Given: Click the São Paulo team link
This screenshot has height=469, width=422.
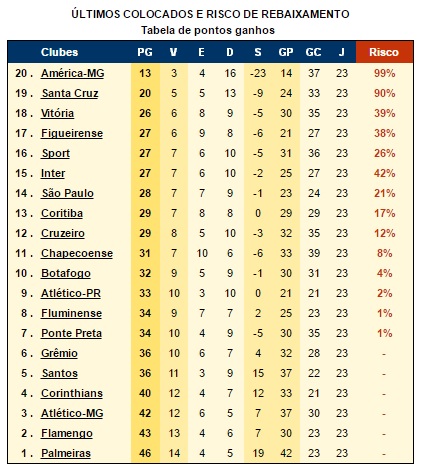Looking at the screenshot, I should pos(68,193).
